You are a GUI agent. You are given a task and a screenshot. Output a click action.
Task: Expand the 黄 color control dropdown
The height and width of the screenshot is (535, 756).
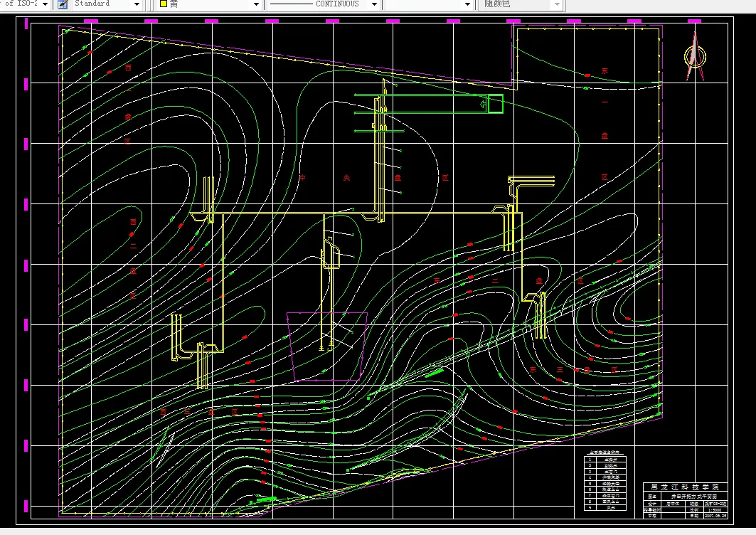[x=257, y=4]
